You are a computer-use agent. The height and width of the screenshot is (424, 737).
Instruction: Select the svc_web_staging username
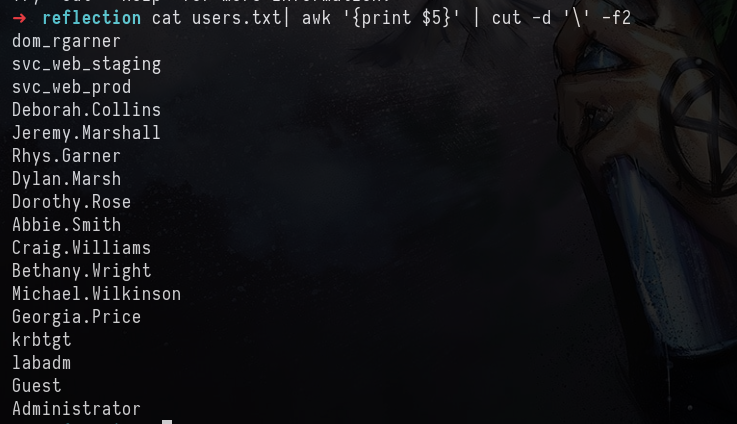[x=86, y=64]
